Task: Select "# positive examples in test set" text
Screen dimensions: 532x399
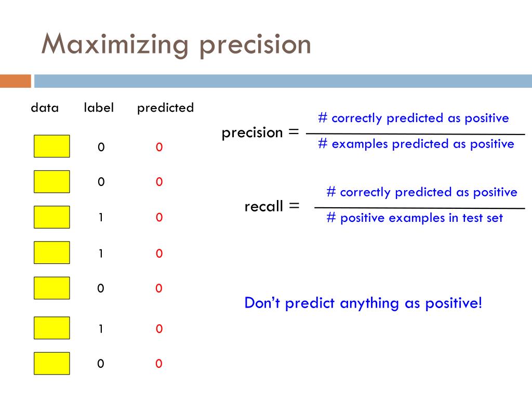Action: click(415, 218)
